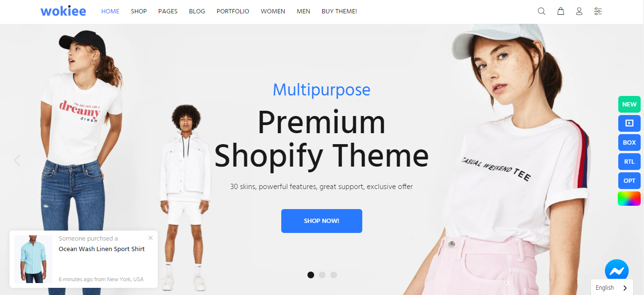
Task: Select the third slider dot
Action: point(334,274)
